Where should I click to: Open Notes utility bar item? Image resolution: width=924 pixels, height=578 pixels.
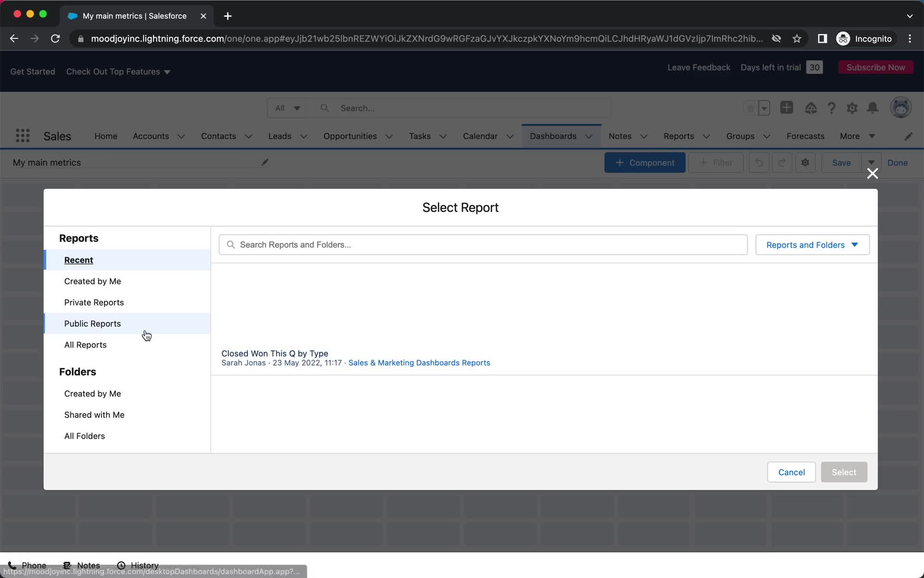(x=82, y=565)
